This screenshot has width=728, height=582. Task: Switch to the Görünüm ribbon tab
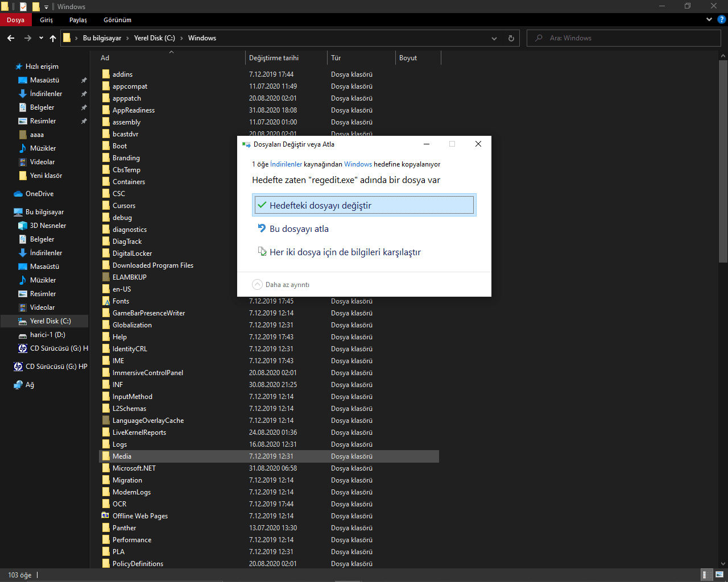click(118, 20)
